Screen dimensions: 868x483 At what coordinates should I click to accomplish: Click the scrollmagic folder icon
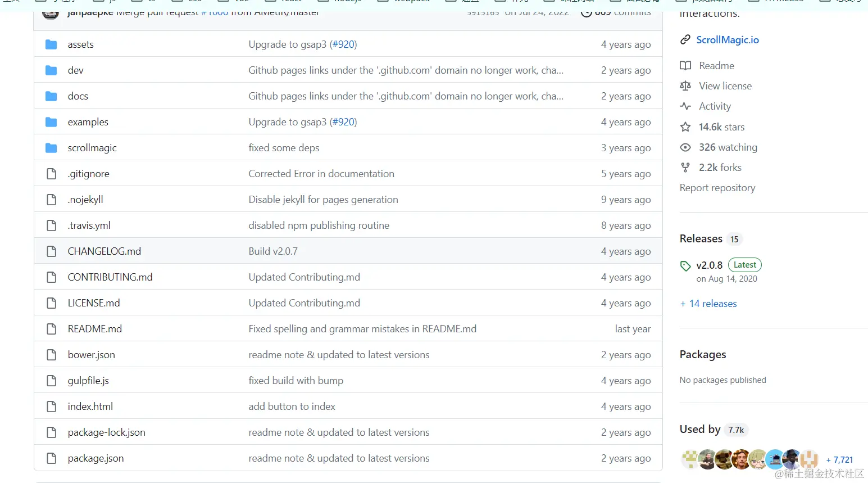coord(51,148)
